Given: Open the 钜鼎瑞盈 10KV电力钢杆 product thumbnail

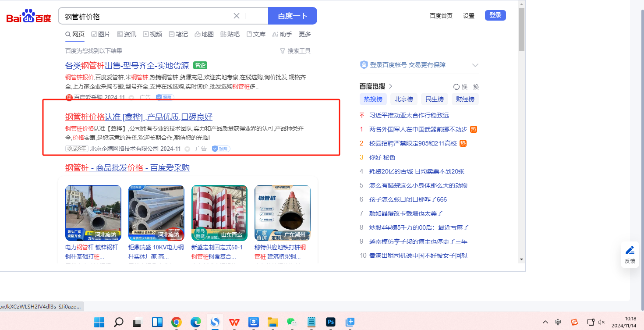Looking at the screenshot, I should [x=156, y=213].
